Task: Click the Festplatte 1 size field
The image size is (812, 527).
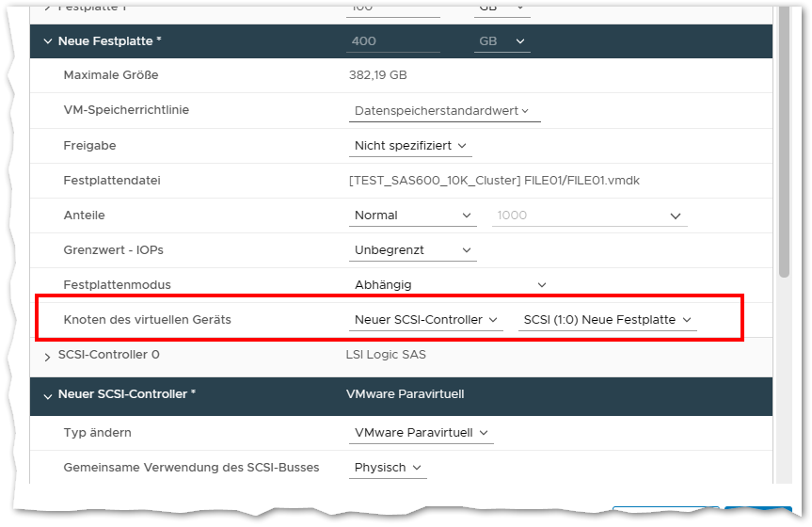Action: 392,8
